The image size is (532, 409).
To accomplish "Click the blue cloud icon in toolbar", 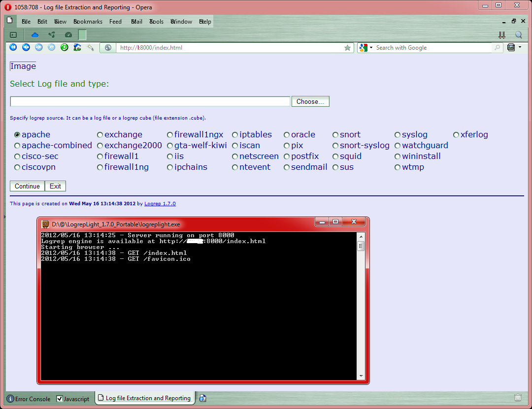I will 35,35.
